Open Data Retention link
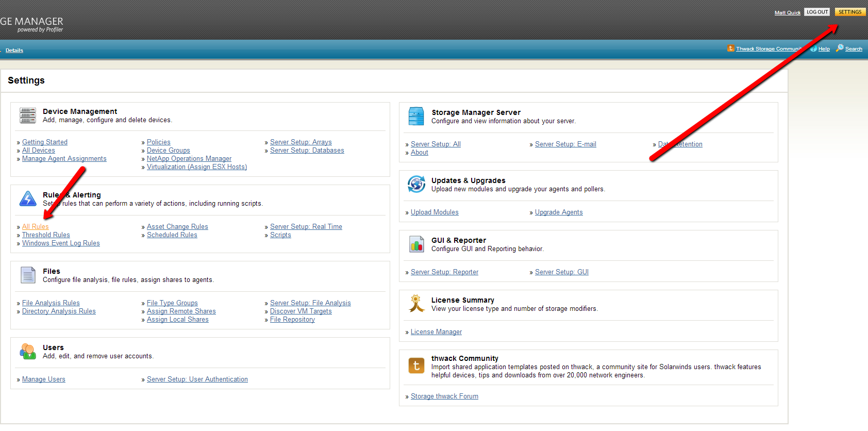Image resolution: width=868 pixels, height=431 pixels. 680,144
